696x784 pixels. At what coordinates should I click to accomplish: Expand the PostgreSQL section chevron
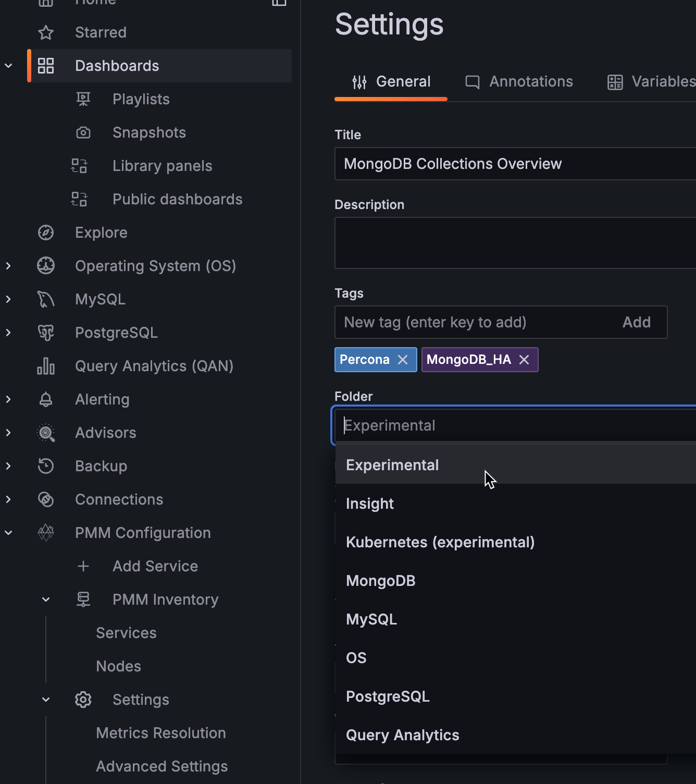pyautogui.click(x=8, y=333)
